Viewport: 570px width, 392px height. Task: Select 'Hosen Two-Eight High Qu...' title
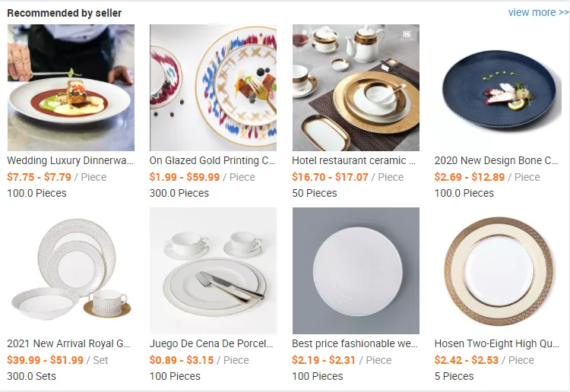497,343
